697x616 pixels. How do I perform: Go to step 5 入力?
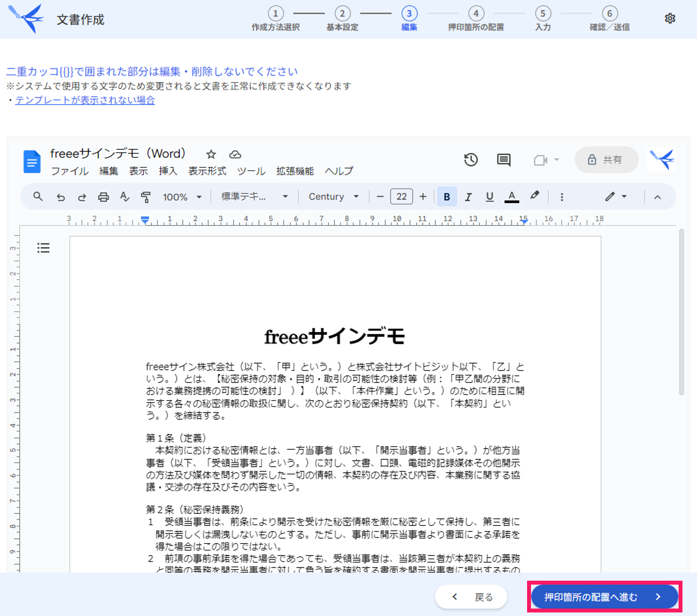[543, 19]
